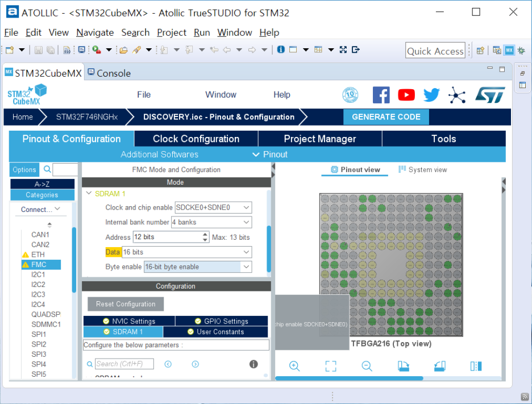Increase the Address bits stepper
Image resolution: width=532 pixels, height=404 pixels.
(205, 235)
